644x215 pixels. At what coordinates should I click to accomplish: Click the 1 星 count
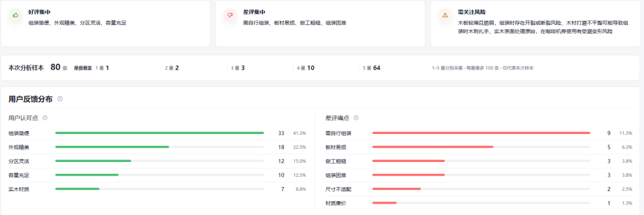[x=103, y=68]
